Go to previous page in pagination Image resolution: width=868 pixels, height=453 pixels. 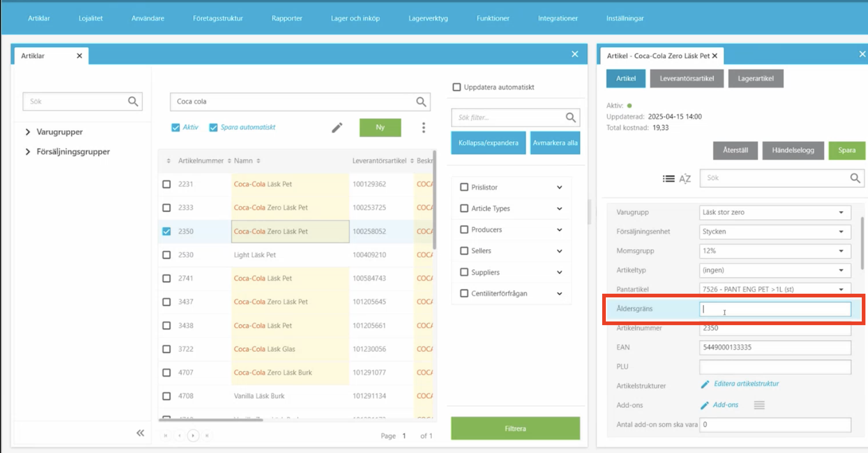(179, 435)
